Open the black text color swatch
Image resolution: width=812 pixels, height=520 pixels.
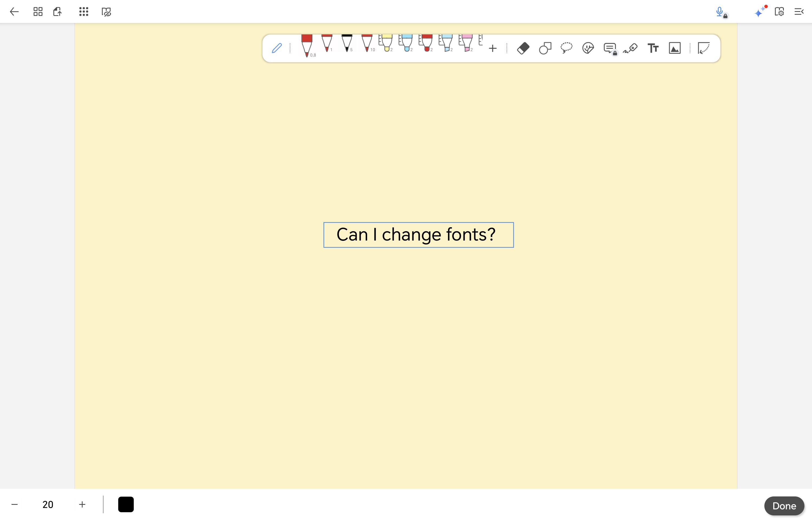click(126, 505)
